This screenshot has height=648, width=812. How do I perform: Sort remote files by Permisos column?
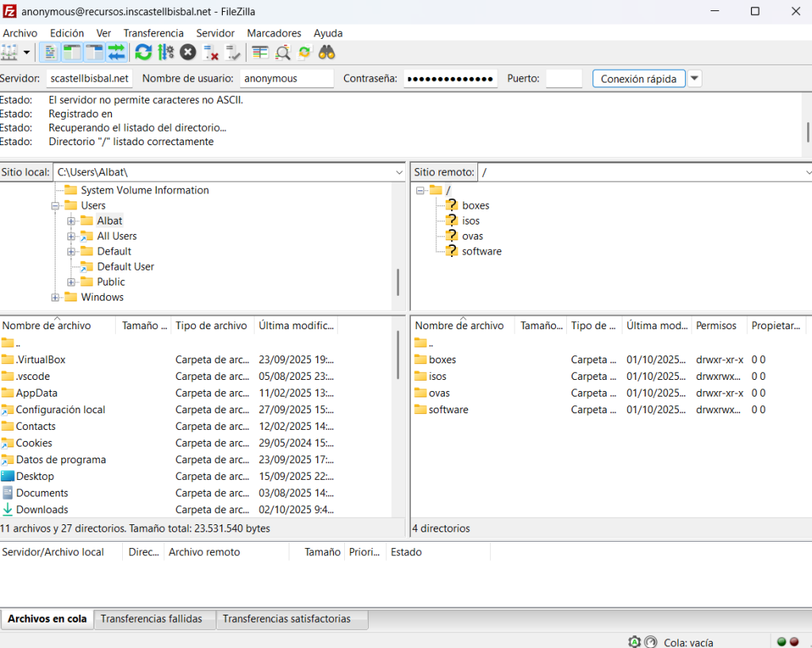716,325
